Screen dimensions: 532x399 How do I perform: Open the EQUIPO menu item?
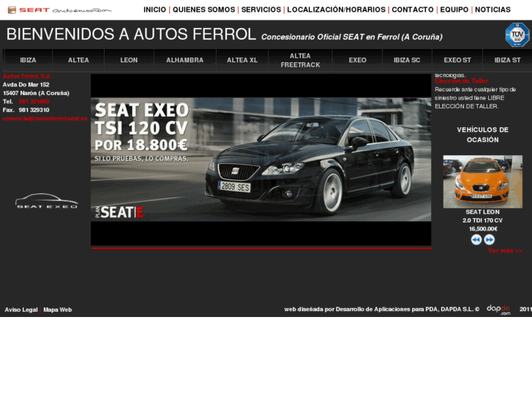(x=454, y=10)
